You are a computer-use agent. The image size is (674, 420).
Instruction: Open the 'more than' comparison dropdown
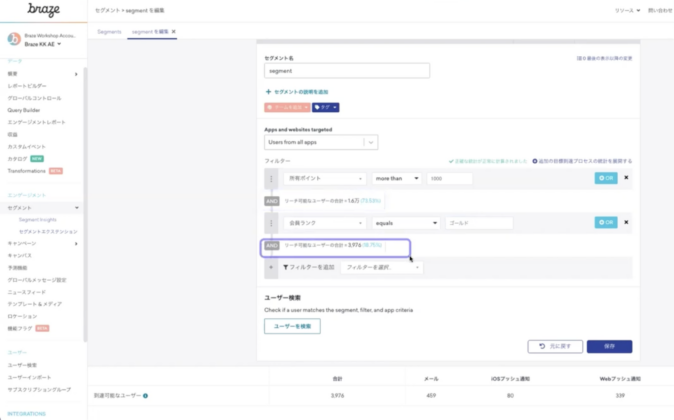click(393, 178)
